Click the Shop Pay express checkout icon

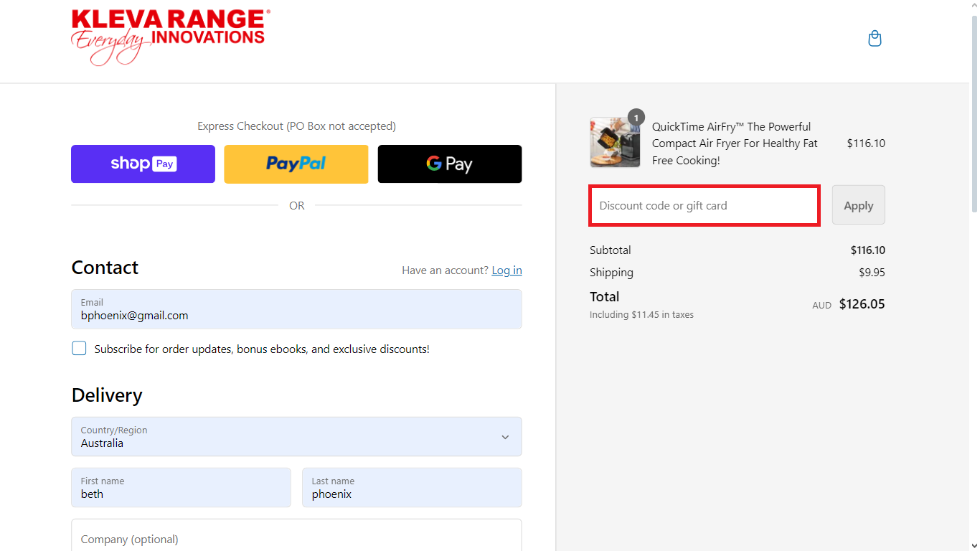point(143,164)
